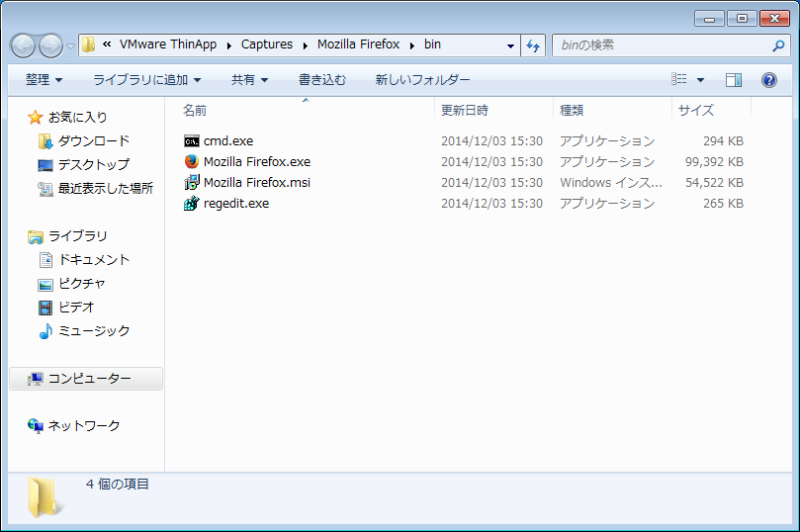The height and width of the screenshot is (532, 800).
Task: Go to Captures breadcrumb folder
Action: (x=267, y=44)
